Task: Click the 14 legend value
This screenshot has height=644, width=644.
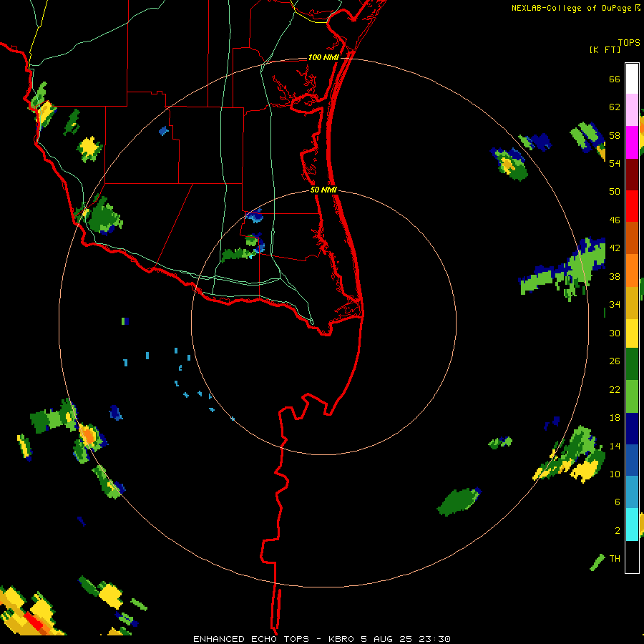Action: (615, 446)
